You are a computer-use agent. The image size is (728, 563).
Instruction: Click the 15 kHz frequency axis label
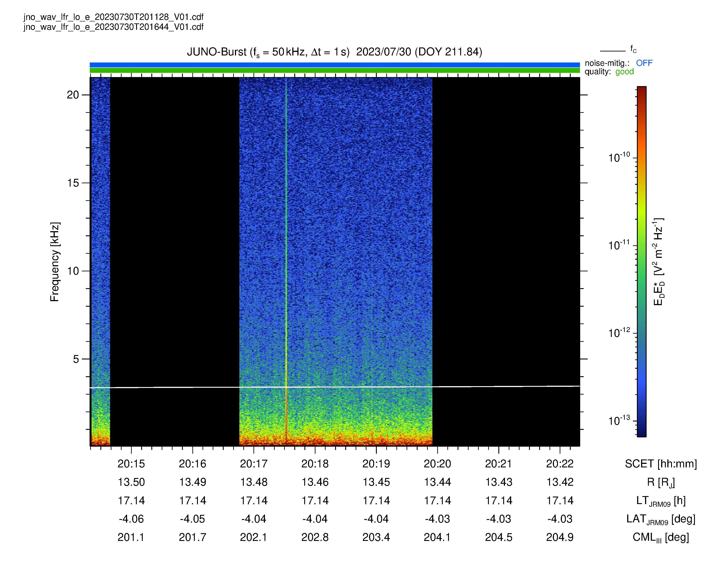tap(73, 183)
